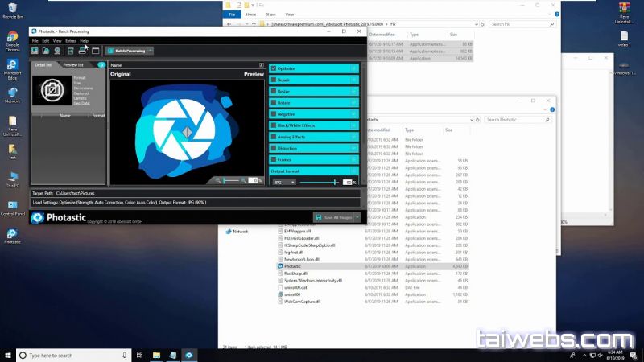This screenshot has width=644, height=362.
Task: Enable the Resize effect checkbox
Action: [x=274, y=91]
